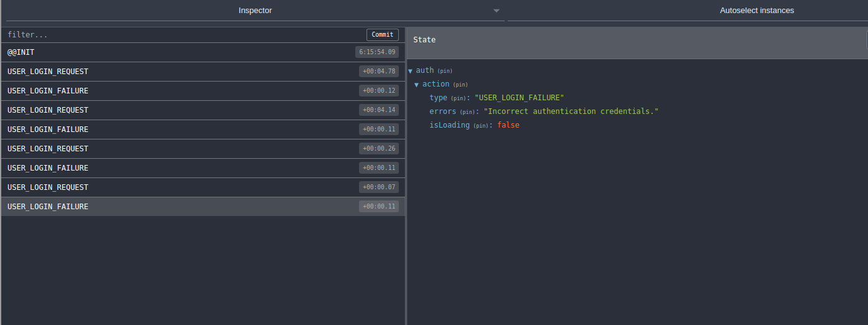The height and width of the screenshot is (325, 868).
Task: Click the "USER_LOGIN_FAILURE" type value
Action: [519, 98]
